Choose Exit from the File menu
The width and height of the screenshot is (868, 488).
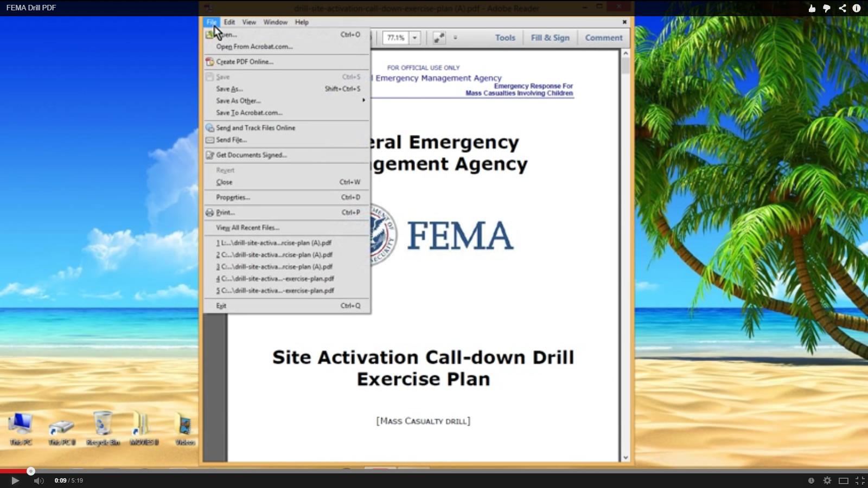pyautogui.click(x=286, y=306)
